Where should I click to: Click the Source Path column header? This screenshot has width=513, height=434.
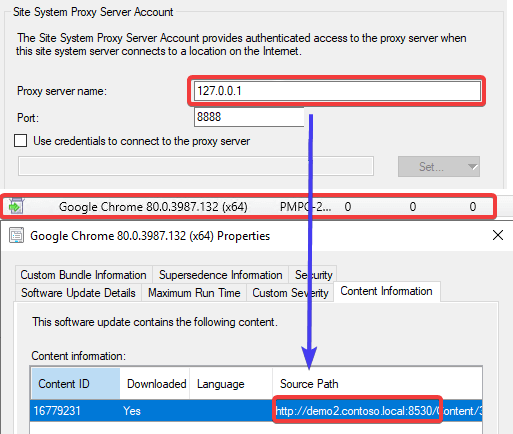coord(377,384)
